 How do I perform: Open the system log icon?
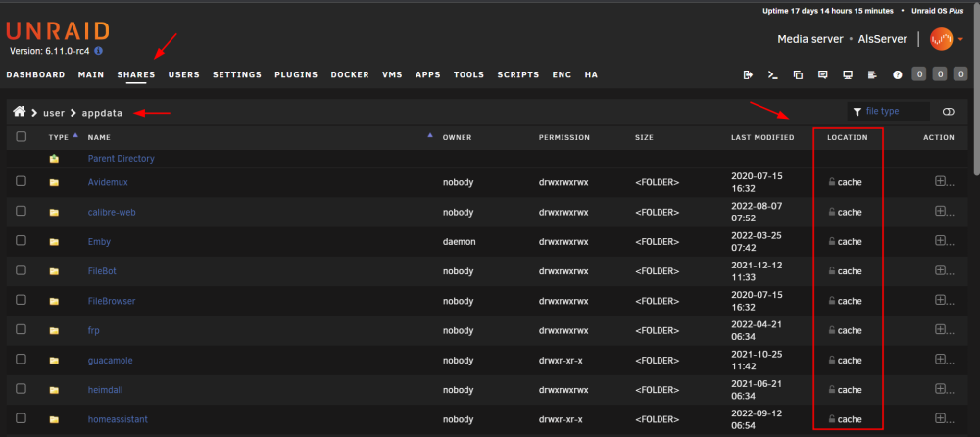[872, 75]
